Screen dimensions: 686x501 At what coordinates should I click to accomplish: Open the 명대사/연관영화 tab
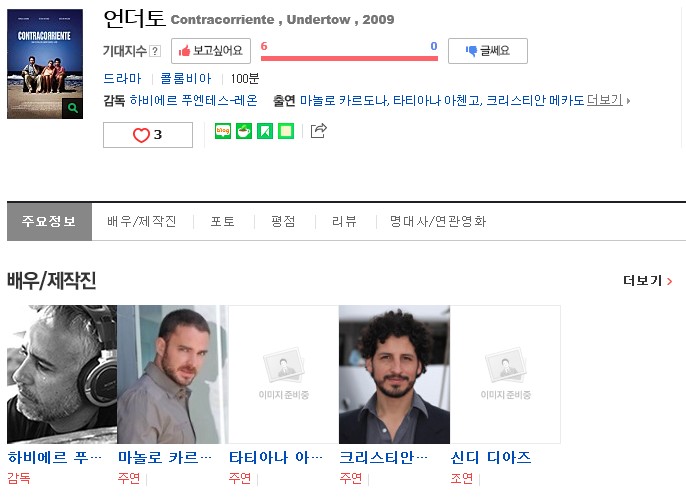[x=438, y=221]
